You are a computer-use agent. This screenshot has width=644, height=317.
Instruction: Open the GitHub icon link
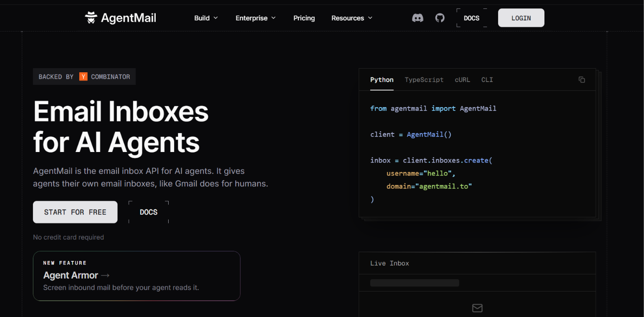[440, 18]
